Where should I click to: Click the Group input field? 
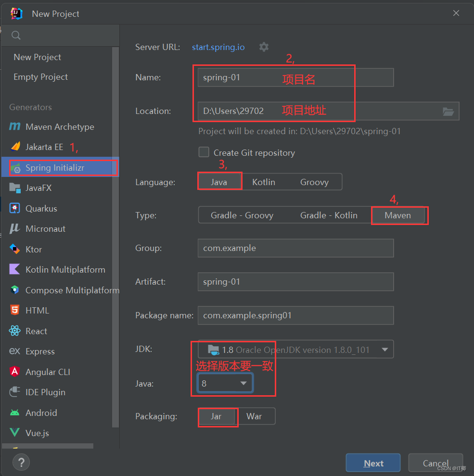click(x=295, y=248)
